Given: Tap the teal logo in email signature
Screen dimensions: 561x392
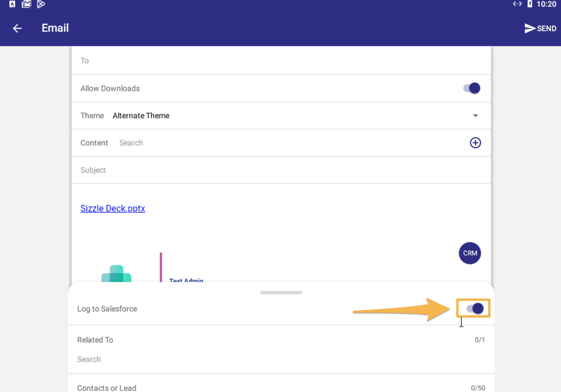Looking at the screenshot, I should tap(116, 274).
